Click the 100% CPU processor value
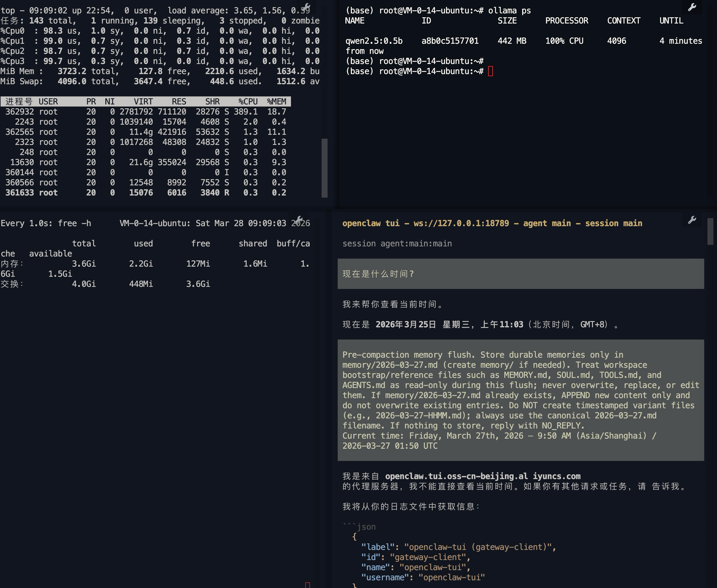This screenshot has width=717, height=588. tap(564, 41)
